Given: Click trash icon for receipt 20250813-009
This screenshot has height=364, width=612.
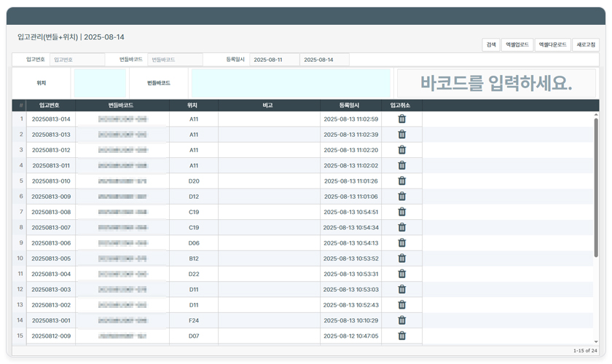Looking at the screenshot, I should click(x=401, y=197).
